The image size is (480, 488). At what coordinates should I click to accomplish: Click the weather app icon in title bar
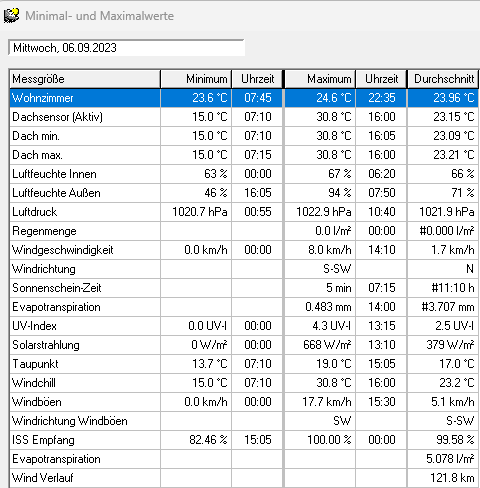click(x=12, y=15)
